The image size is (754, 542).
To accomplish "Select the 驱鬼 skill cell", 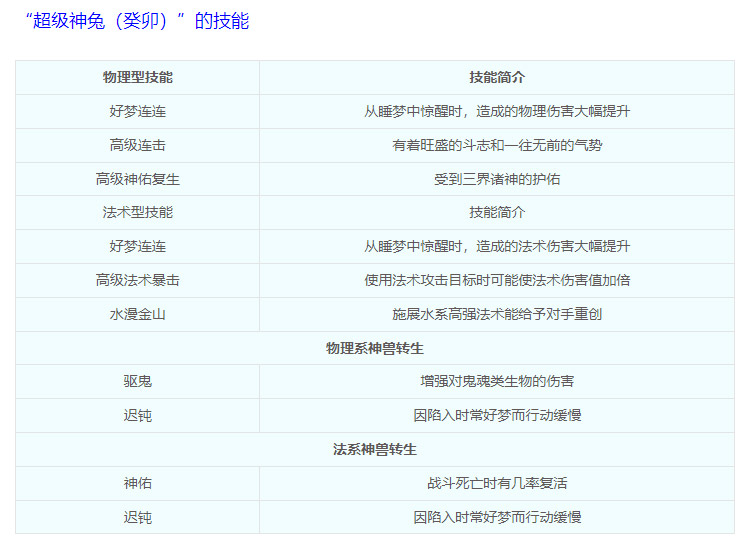I will [x=138, y=381].
